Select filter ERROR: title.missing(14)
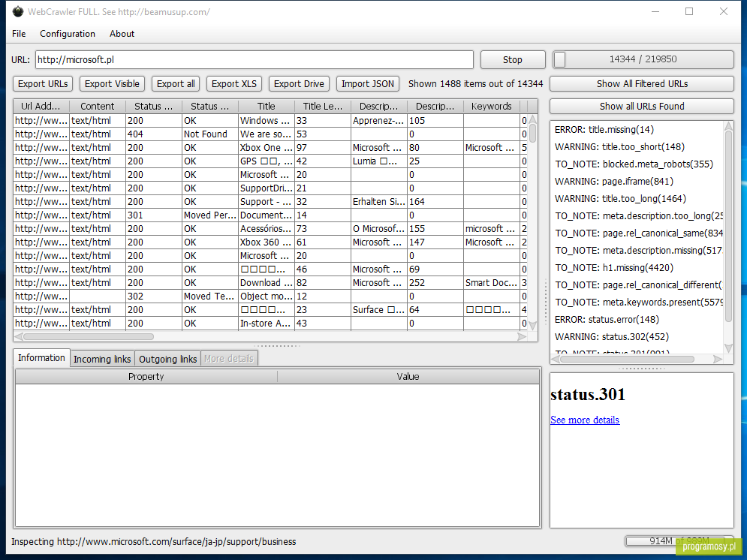 click(604, 130)
